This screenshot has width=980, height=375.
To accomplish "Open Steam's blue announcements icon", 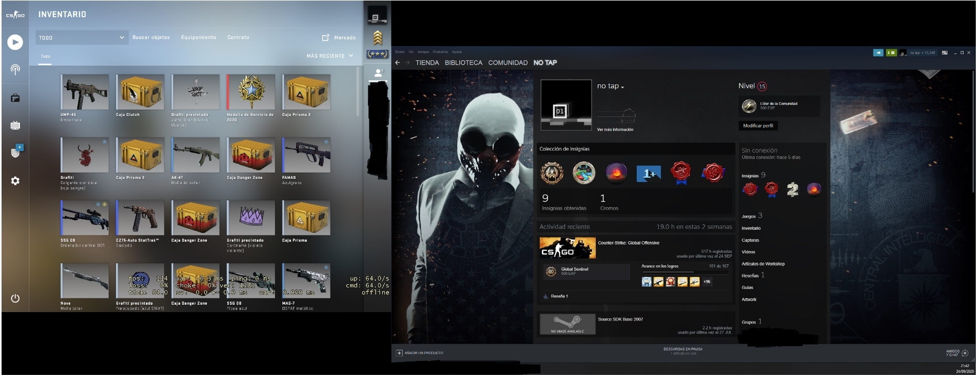I will 878,52.
